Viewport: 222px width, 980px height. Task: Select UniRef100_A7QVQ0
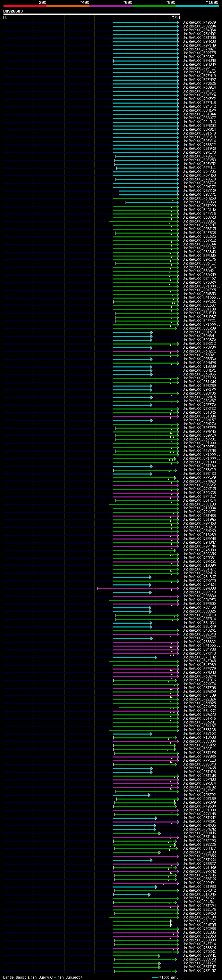click(x=199, y=348)
